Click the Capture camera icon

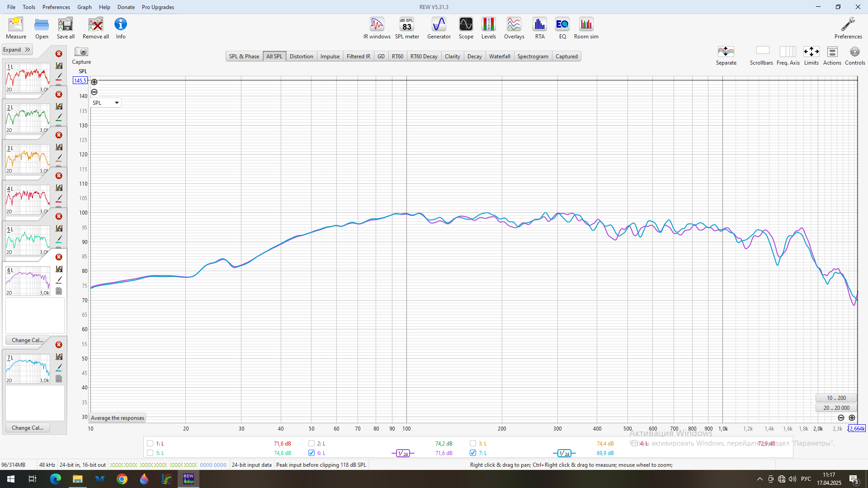point(81,52)
